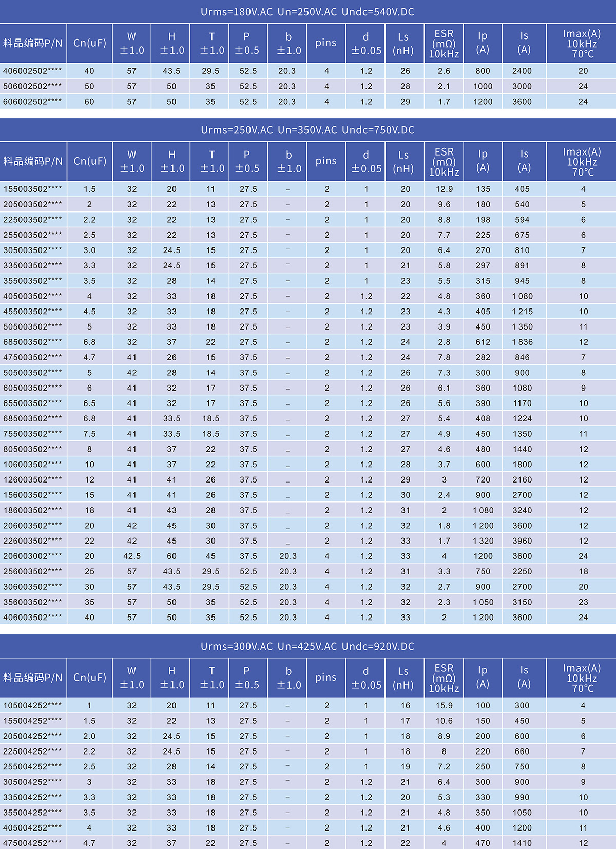
Task: Click the Is value 3240
Action: (522, 511)
